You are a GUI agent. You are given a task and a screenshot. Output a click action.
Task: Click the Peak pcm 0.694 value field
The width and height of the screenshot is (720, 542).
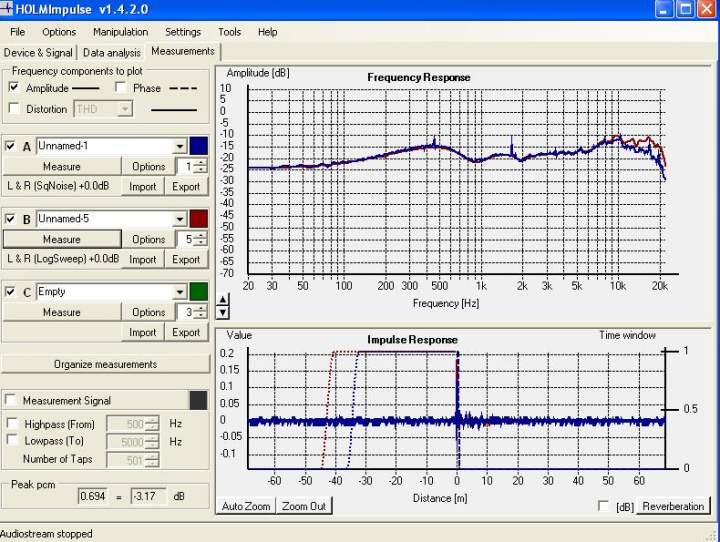coord(93,496)
